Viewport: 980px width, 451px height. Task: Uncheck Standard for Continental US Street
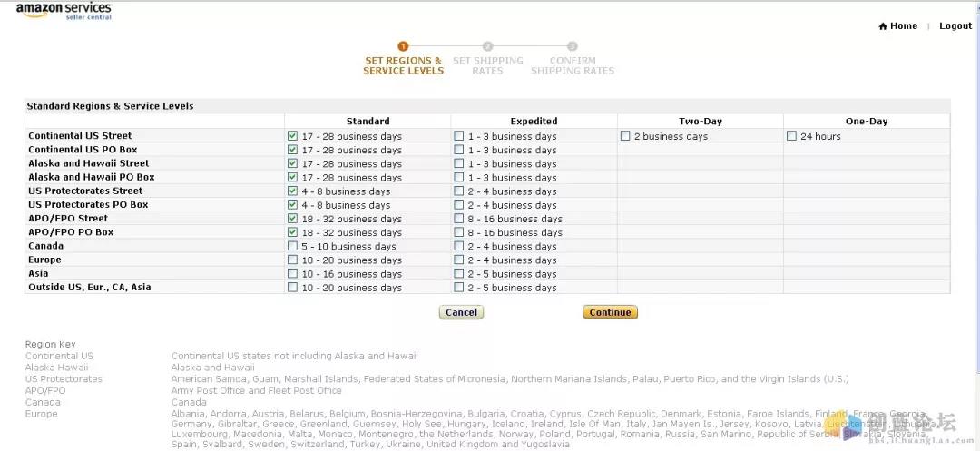[292, 135]
